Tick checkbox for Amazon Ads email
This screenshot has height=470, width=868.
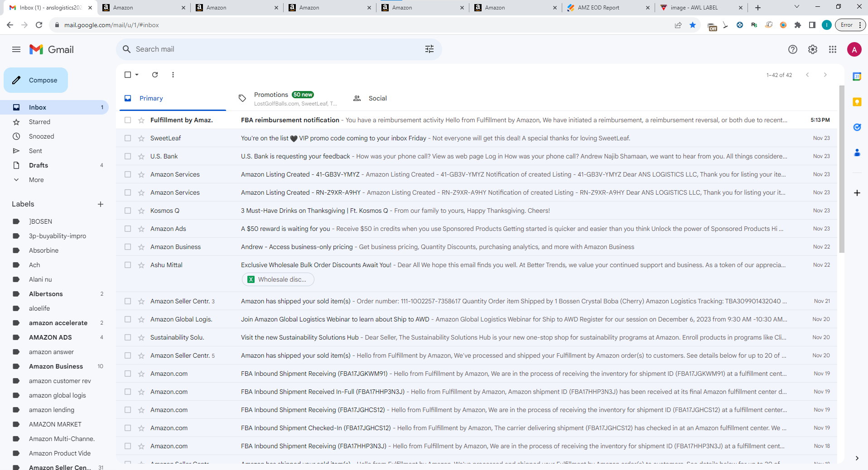(x=128, y=229)
